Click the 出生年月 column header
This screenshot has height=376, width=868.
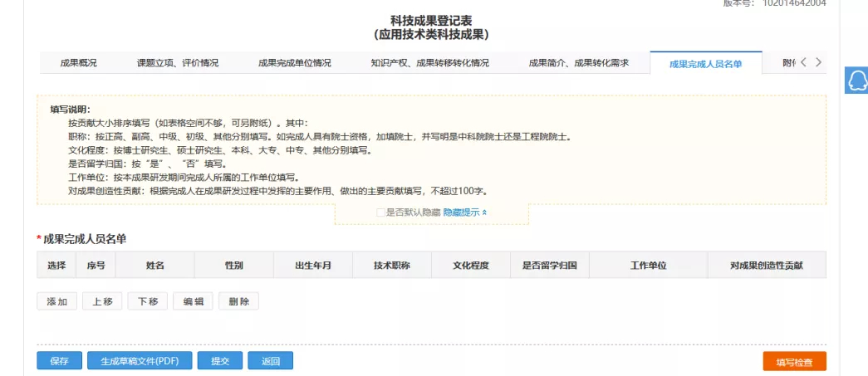(313, 265)
